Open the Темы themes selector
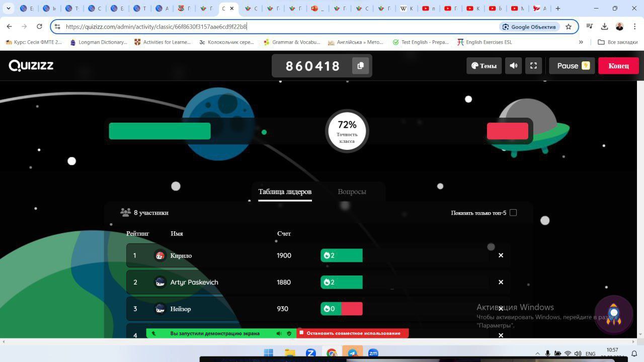This screenshot has height=362, width=644. pos(484,66)
